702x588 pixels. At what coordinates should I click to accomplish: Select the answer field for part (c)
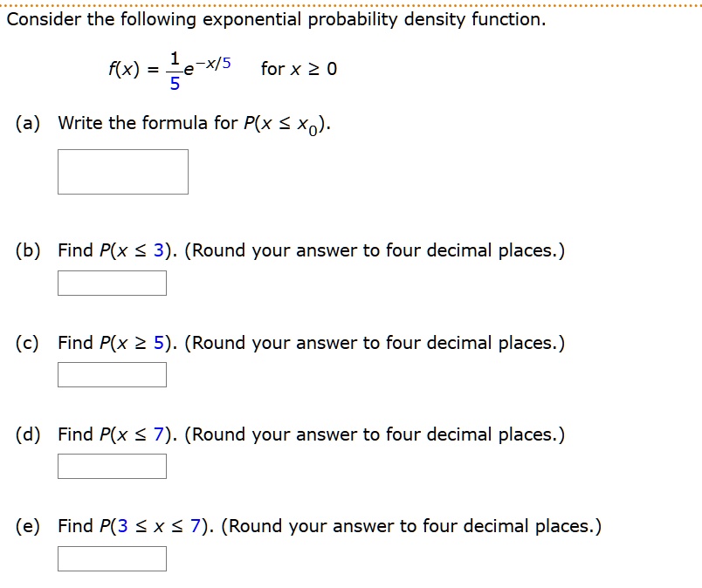tap(111, 374)
